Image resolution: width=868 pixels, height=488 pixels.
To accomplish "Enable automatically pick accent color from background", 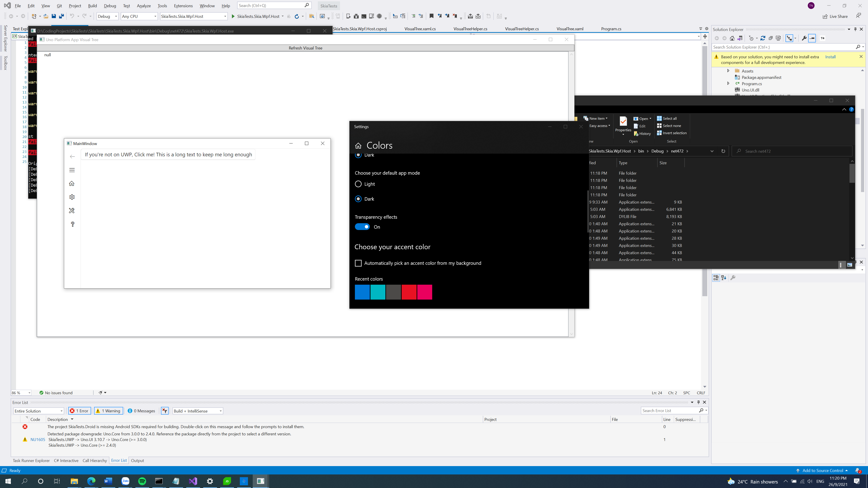I will pos(358,263).
